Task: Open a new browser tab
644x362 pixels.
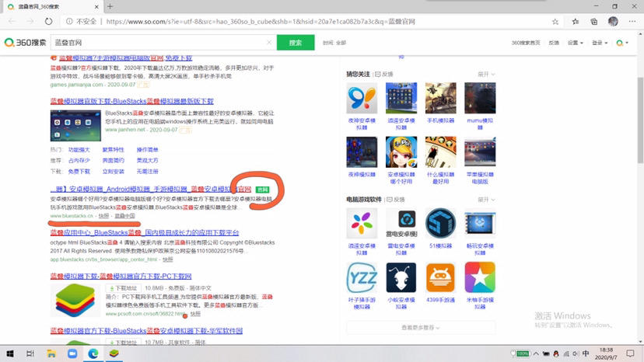Action: [x=110, y=6]
